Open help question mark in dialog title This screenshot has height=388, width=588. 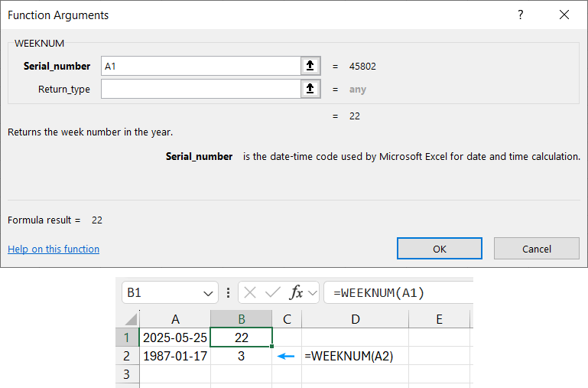tap(521, 15)
